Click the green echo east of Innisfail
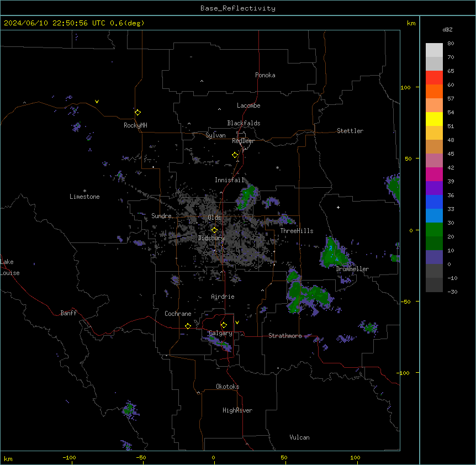Viewport: 476px width, 465px height. coord(247,197)
